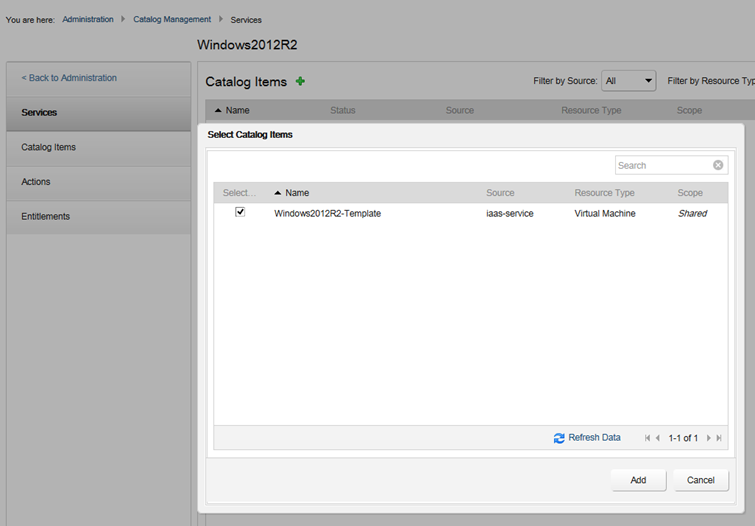755x526 pixels.
Task: Click the Resource Type column header in dialog
Action: tap(604, 193)
